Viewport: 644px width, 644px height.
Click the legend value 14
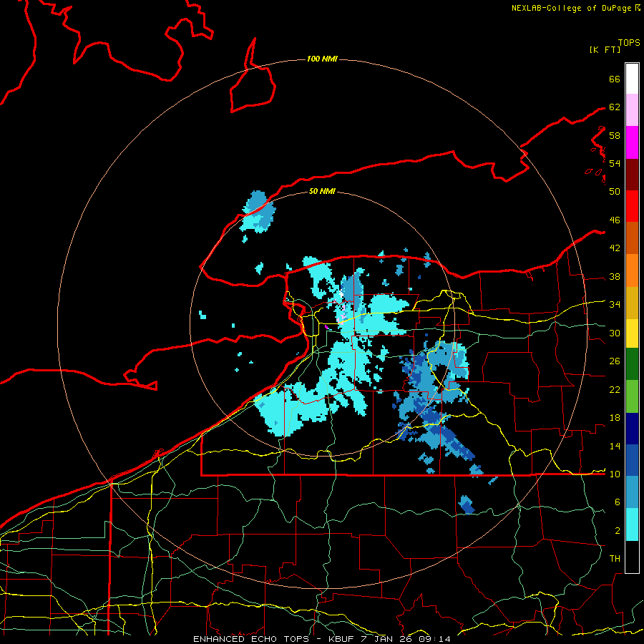pyautogui.click(x=615, y=446)
